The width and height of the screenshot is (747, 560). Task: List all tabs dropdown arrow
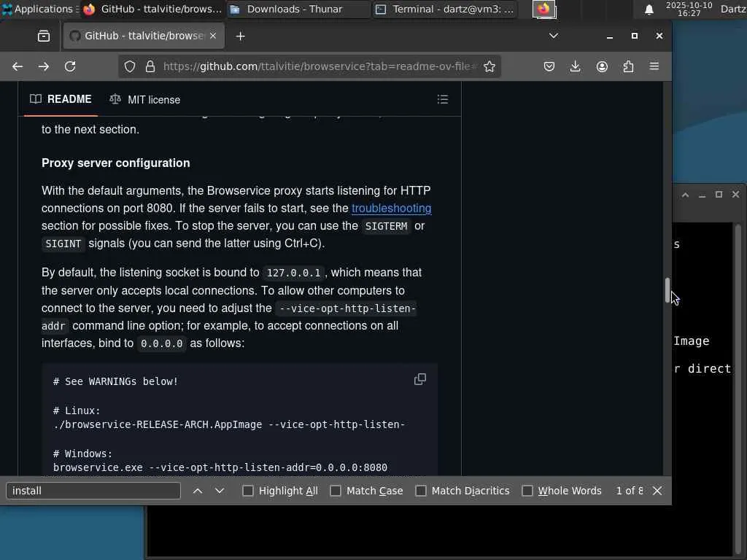click(x=554, y=36)
